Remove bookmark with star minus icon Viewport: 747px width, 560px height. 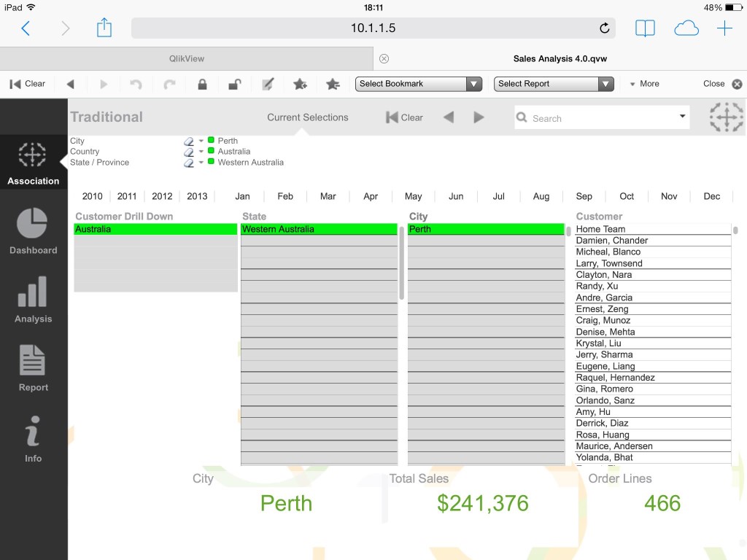coord(333,85)
